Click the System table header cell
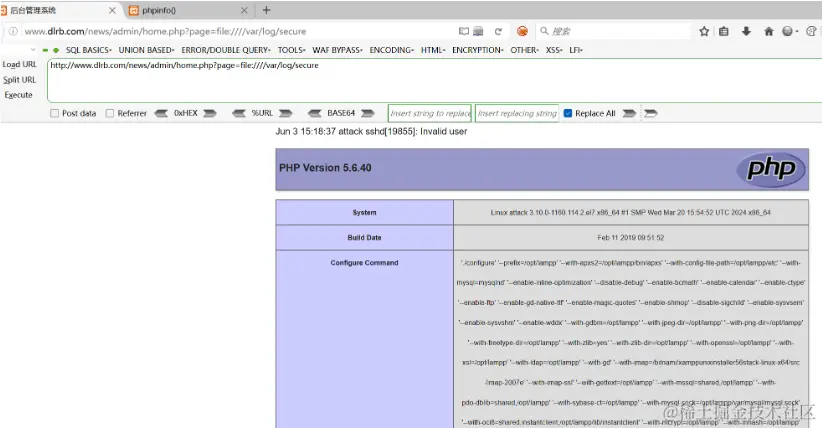This screenshot has height=428, width=822. tap(364, 212)
